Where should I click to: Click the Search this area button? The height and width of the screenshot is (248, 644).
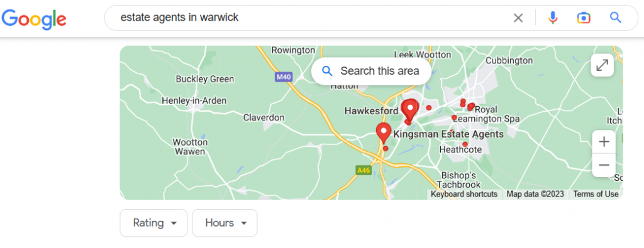pos(371,72)
